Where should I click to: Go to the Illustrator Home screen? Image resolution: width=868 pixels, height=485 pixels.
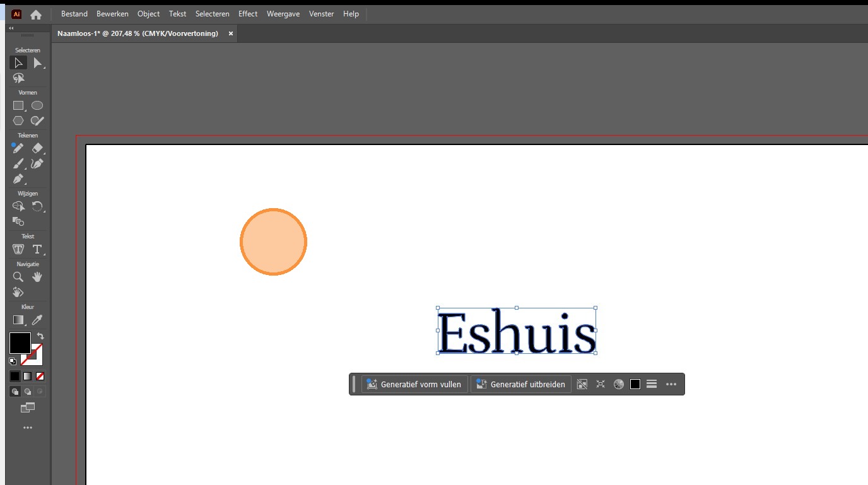click(x=36, y=14)
